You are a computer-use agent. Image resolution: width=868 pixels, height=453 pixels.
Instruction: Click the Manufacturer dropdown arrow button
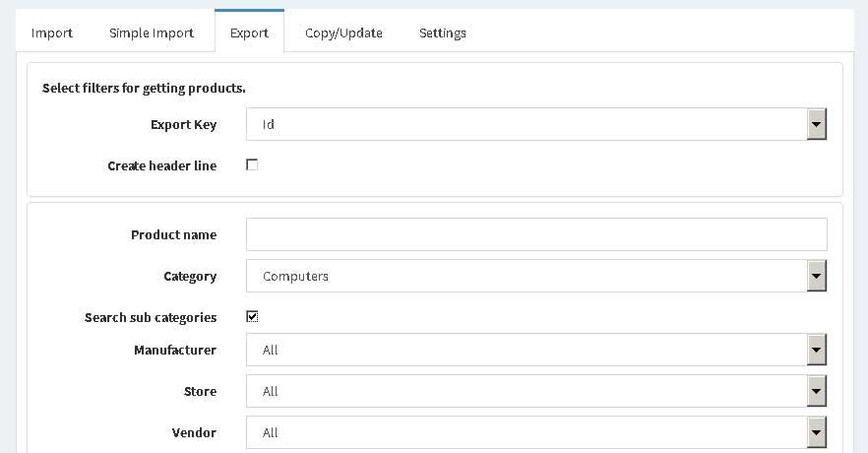click(816, 350)
